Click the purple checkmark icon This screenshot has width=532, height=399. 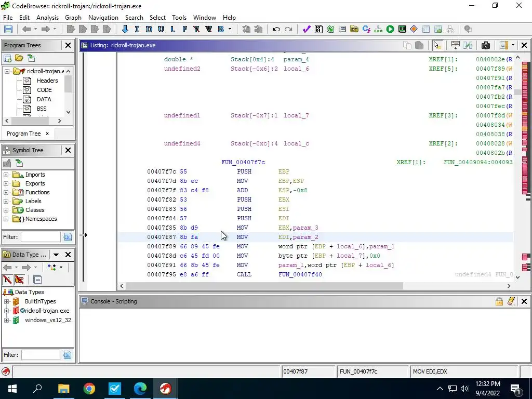coord(307,29)
